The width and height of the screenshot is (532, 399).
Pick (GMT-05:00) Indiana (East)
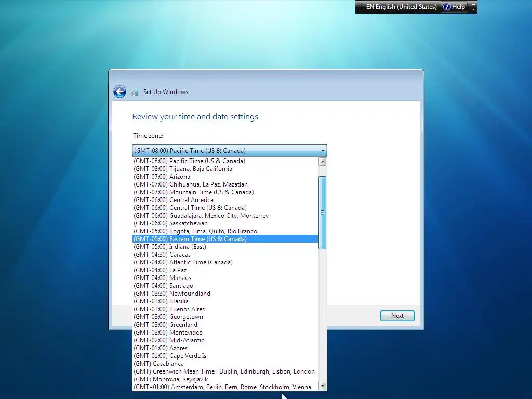(x=225, y=247)
